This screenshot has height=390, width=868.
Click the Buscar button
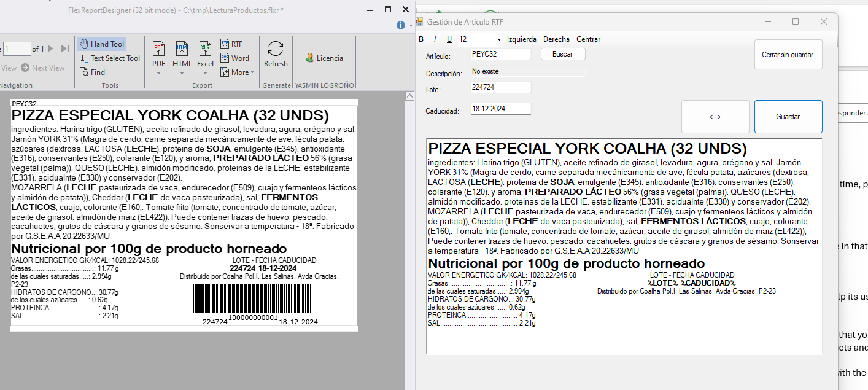[x=563, y=54]
